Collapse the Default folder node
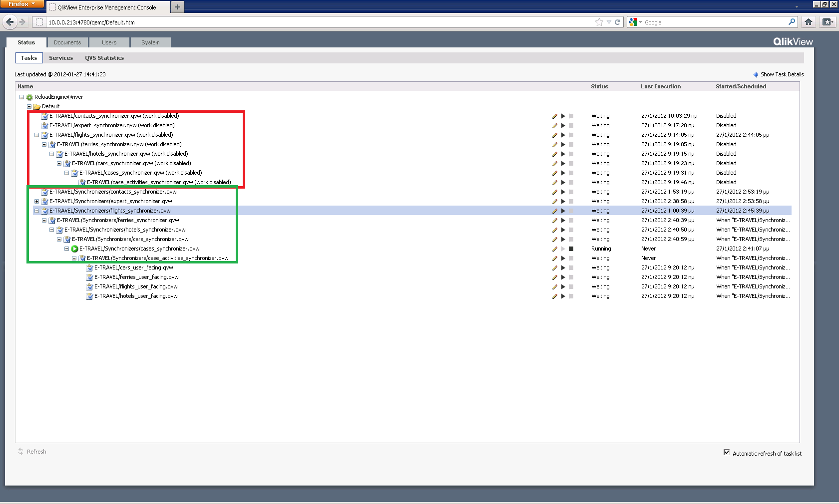 pos(29,107)
